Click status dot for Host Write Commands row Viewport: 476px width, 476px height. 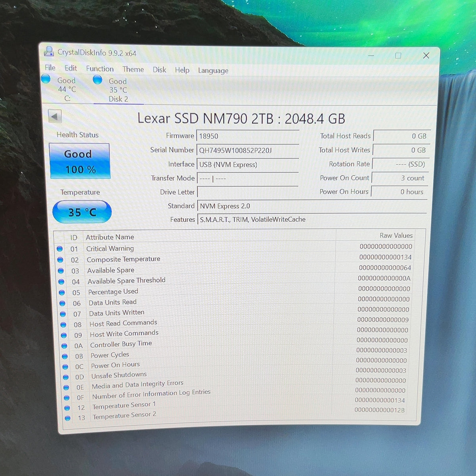(64, 335)
